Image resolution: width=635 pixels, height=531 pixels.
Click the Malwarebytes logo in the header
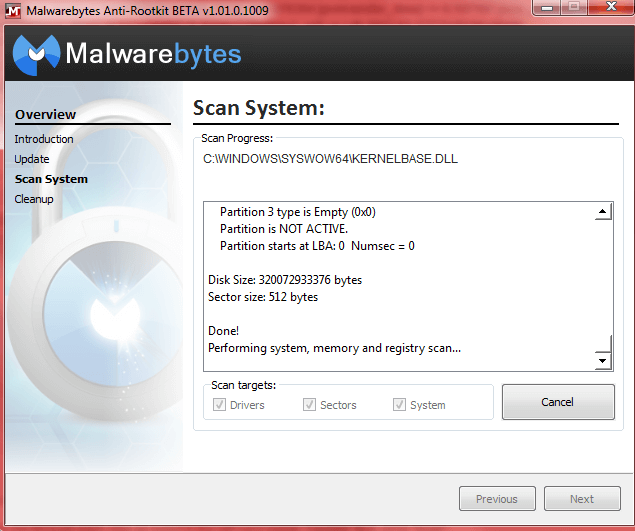tap(127, 54)
